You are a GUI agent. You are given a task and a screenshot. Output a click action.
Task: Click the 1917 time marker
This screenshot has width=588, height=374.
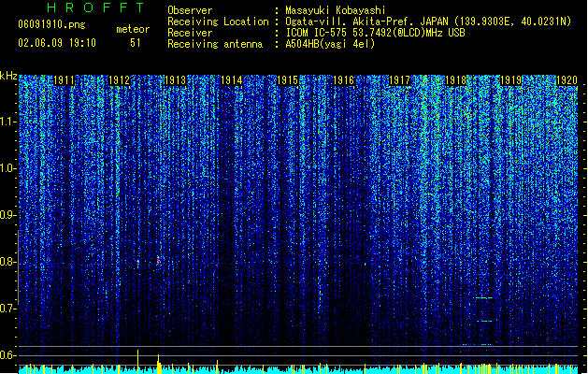(400, 80)
